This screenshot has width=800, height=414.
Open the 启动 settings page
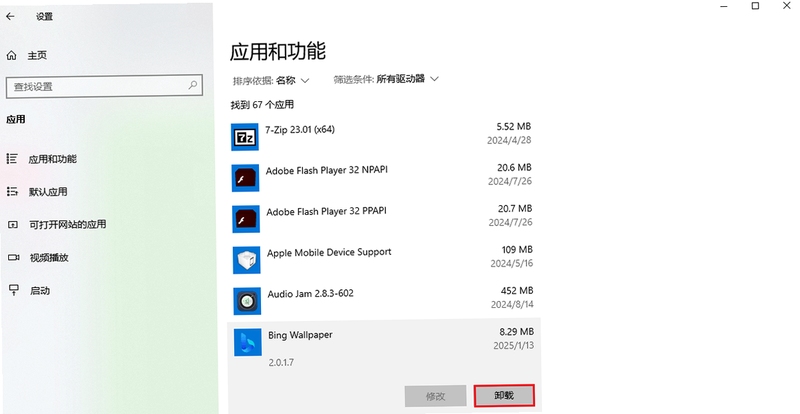click(40, 290)
